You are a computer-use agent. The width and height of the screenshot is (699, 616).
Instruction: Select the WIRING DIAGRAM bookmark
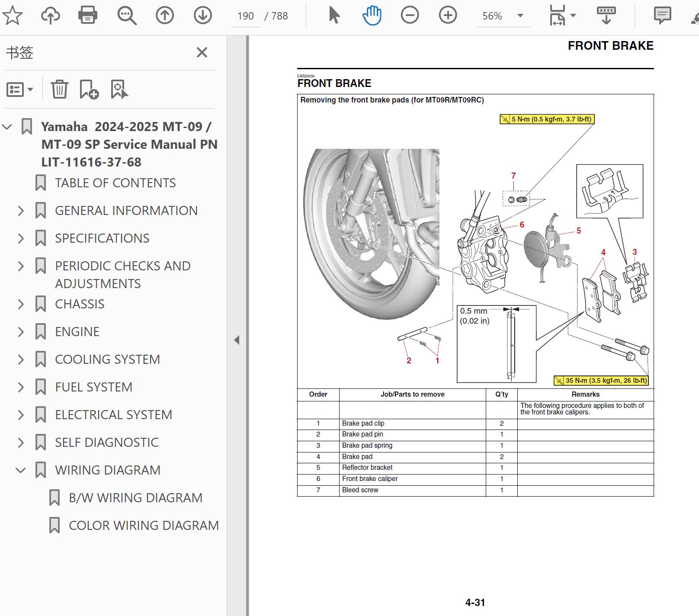(x=108, y=470)
